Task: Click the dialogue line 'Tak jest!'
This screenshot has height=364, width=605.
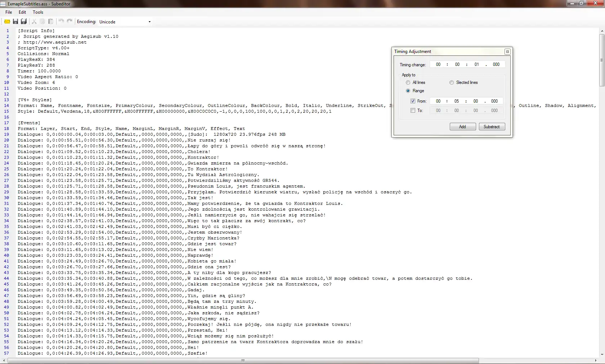Action: [x=116, y=198]
